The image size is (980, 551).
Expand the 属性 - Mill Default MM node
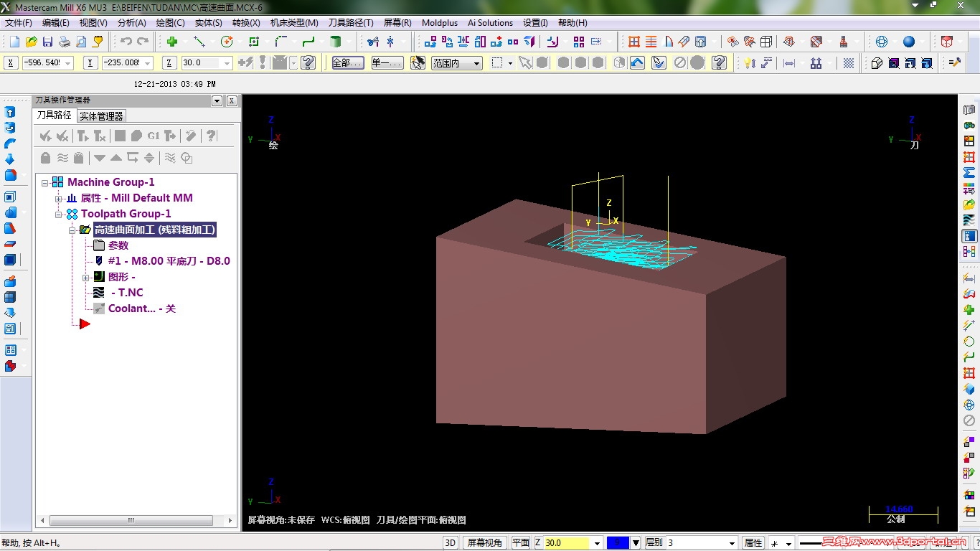pyautogui.click(x=59, y=198)
